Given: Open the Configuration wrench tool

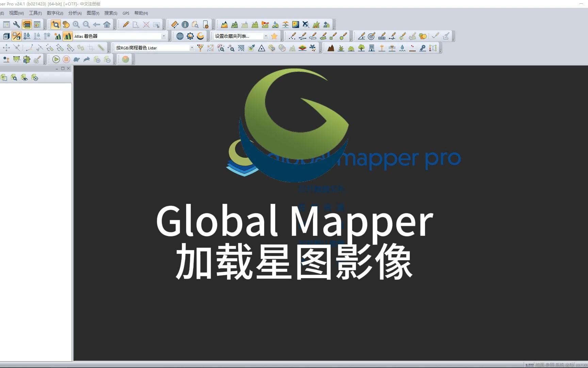Looking at the screenshot, I should click(16, 25).
